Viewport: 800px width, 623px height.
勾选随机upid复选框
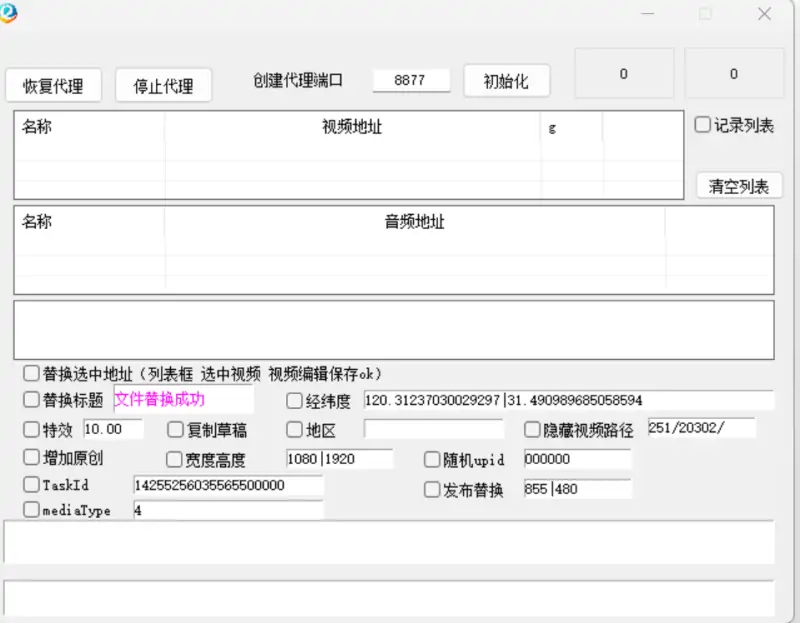tap(431, 460)
